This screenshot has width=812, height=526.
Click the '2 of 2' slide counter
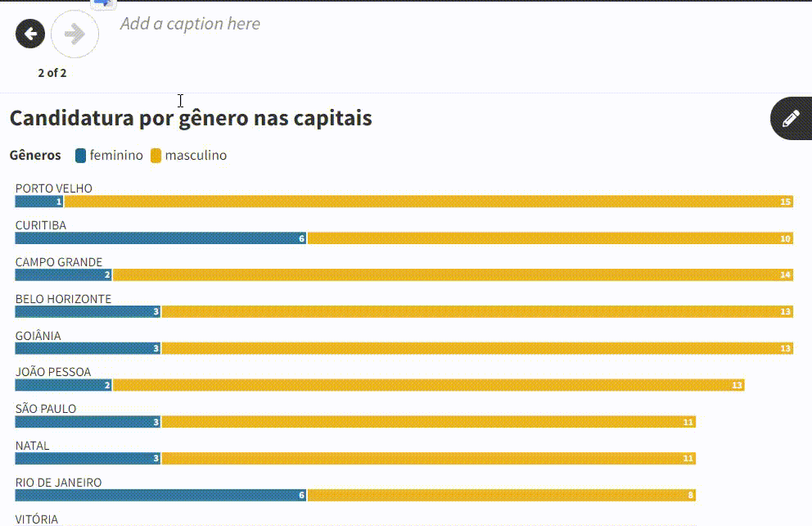pos(52,73)
